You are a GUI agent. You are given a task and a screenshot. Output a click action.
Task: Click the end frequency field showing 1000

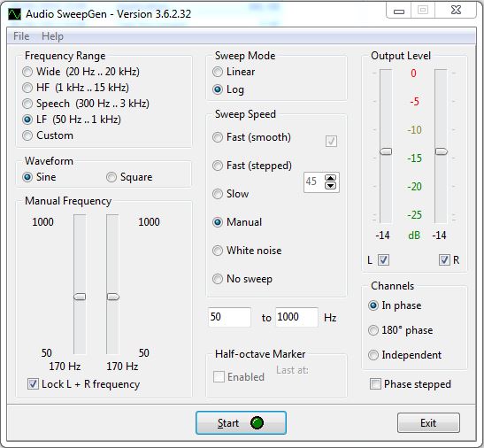click(x=296, y=317)
